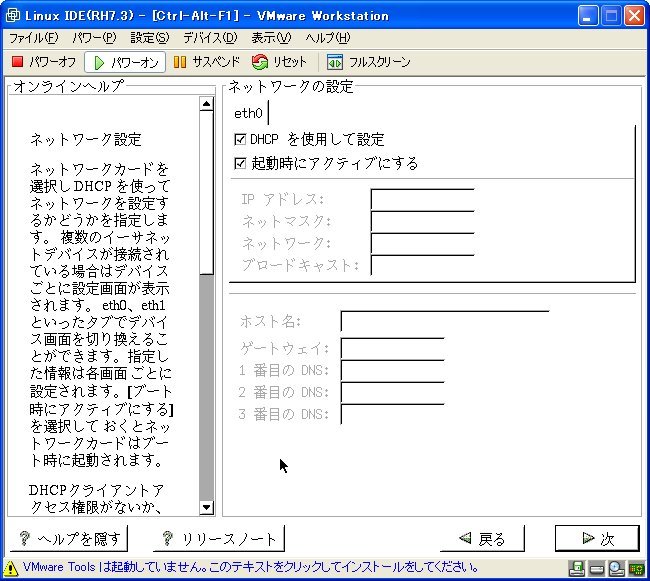Click the Reset (リセット) toolbar icon
This screenshot has height=581, width=650.
click(260, 63)
